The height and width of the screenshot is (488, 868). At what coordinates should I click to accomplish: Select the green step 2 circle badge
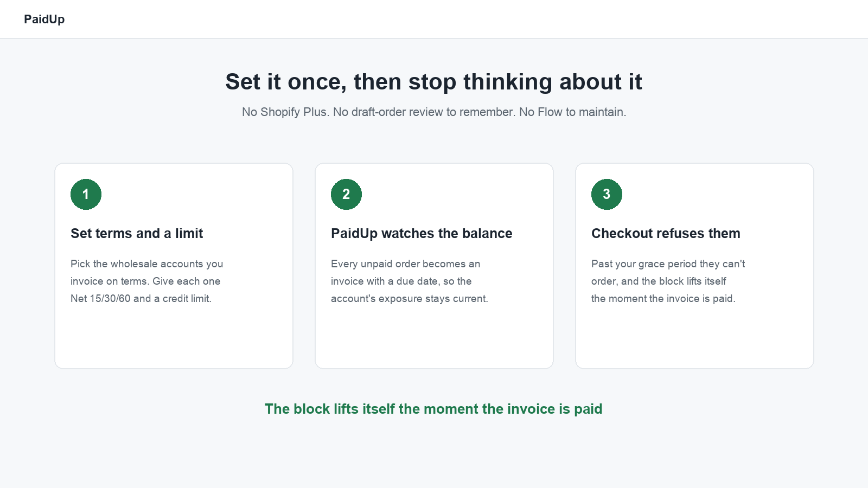(346, 194)
